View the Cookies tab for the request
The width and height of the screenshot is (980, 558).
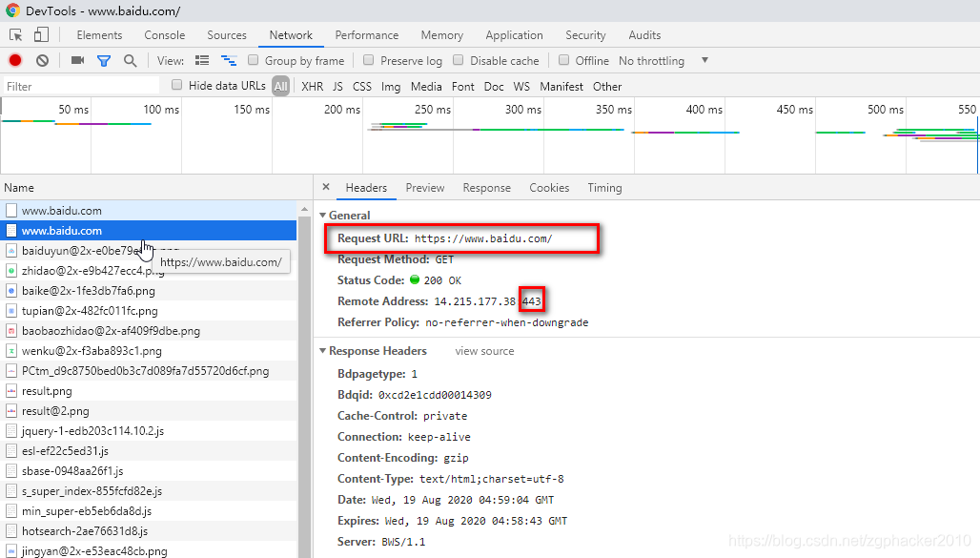coord(549,188)
